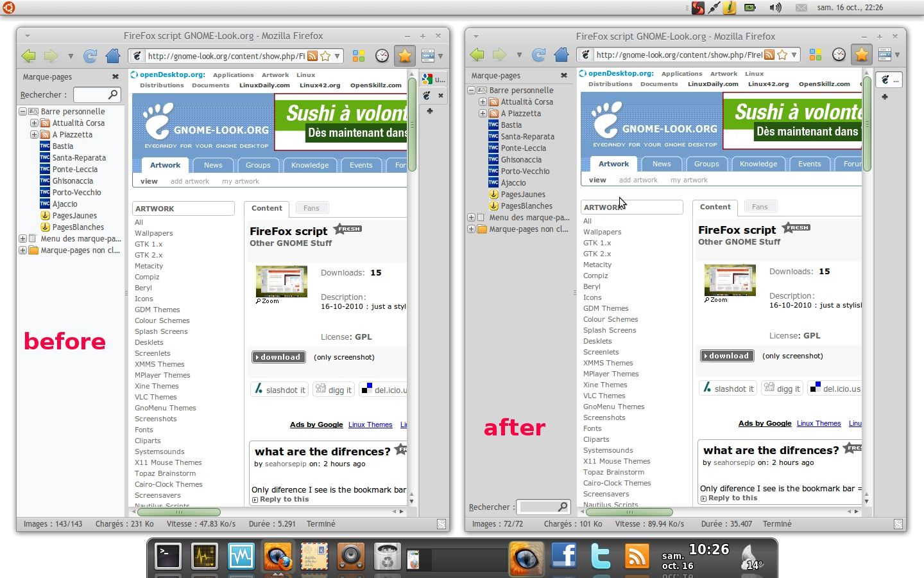Open the Knowledge tab in right page

click(x=758, y=164)
